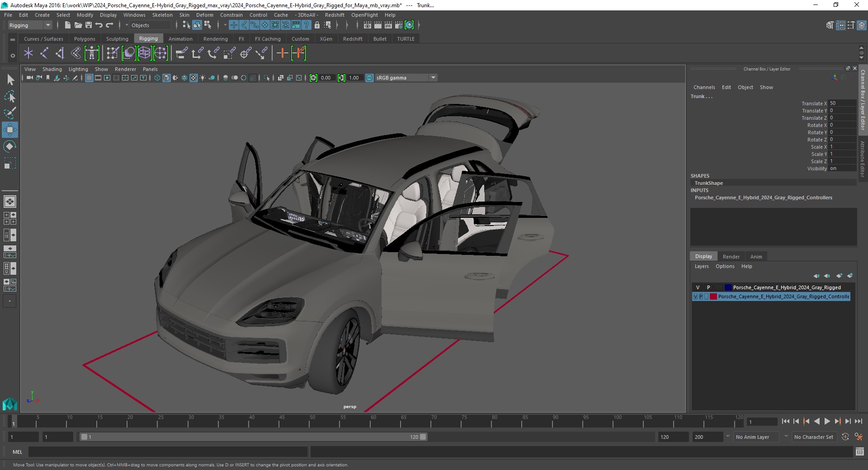Screen dimensions: 868x470
Task: Click the time range slider bar
Action: (253, 437)
